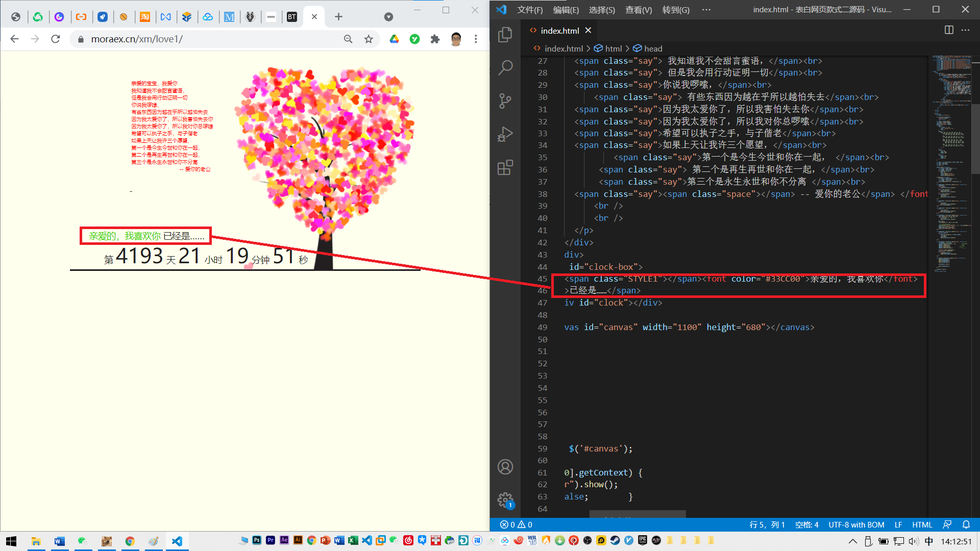
Task: Click the HTML language mode button
Action: coord(922,524)
